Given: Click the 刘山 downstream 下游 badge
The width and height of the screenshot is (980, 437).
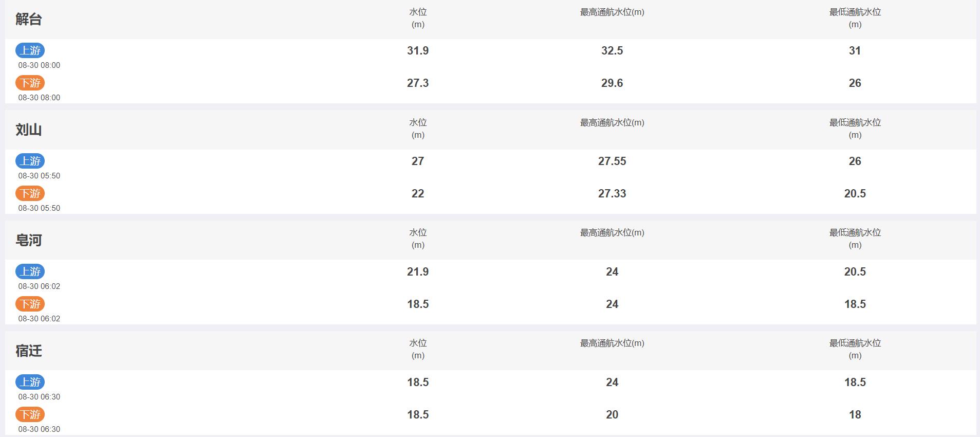Looking at the screenshot, I should point(30,193).
